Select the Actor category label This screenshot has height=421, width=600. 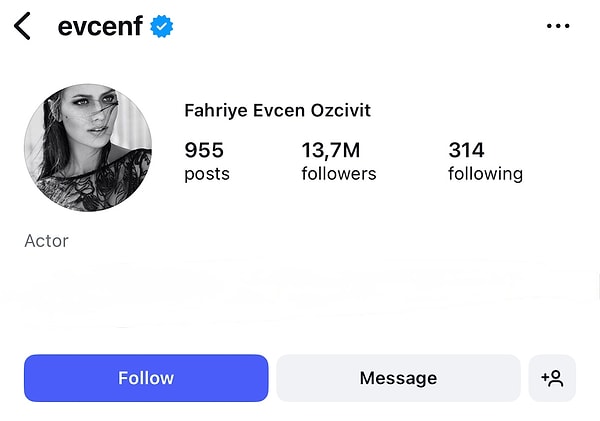click(x=47, y=241)
